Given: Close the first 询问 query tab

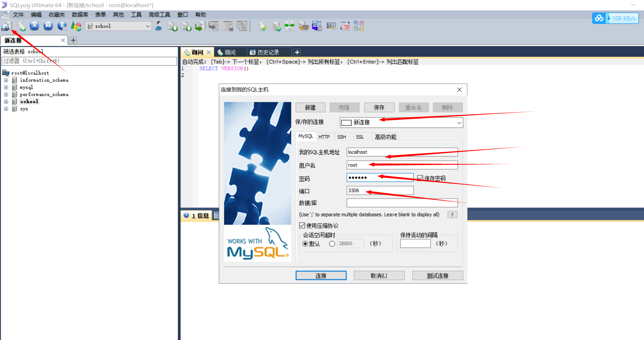Looking at the screenshot, I should [x=209, y=52].
